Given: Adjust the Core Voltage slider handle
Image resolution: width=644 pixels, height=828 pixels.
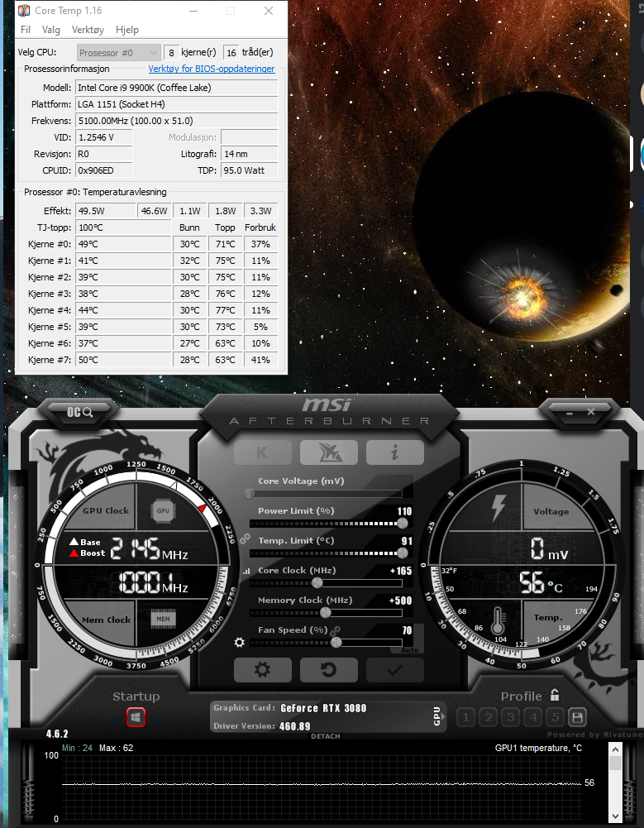Looking at the screenshot, I should coord(250,494).
